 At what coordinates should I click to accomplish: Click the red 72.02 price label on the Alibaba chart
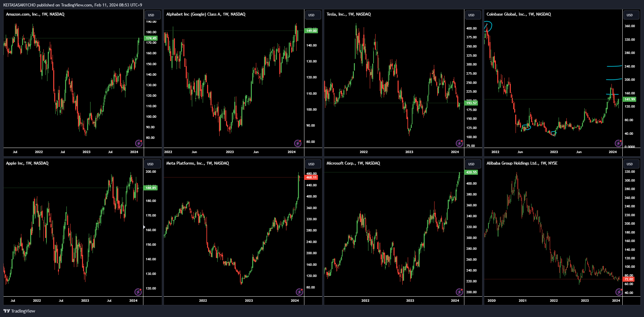point(629,279)
